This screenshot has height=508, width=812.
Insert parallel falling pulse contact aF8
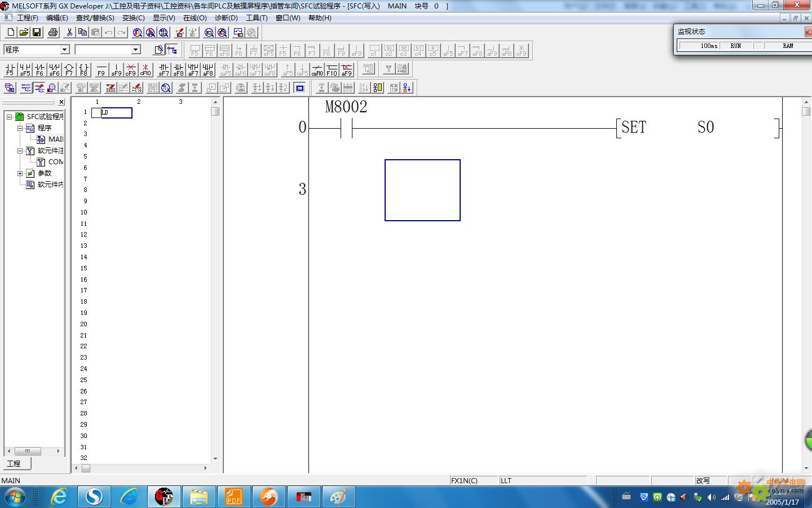click(x=208, y=70)
